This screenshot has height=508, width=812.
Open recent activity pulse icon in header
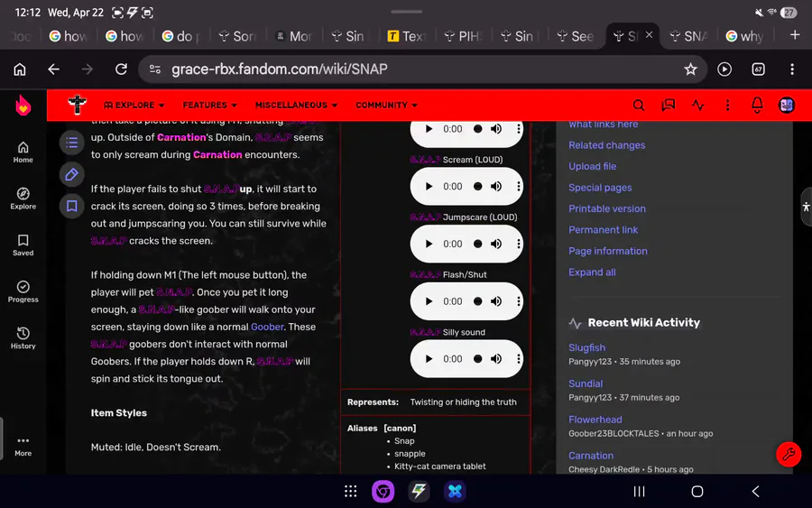pos(697,106)
